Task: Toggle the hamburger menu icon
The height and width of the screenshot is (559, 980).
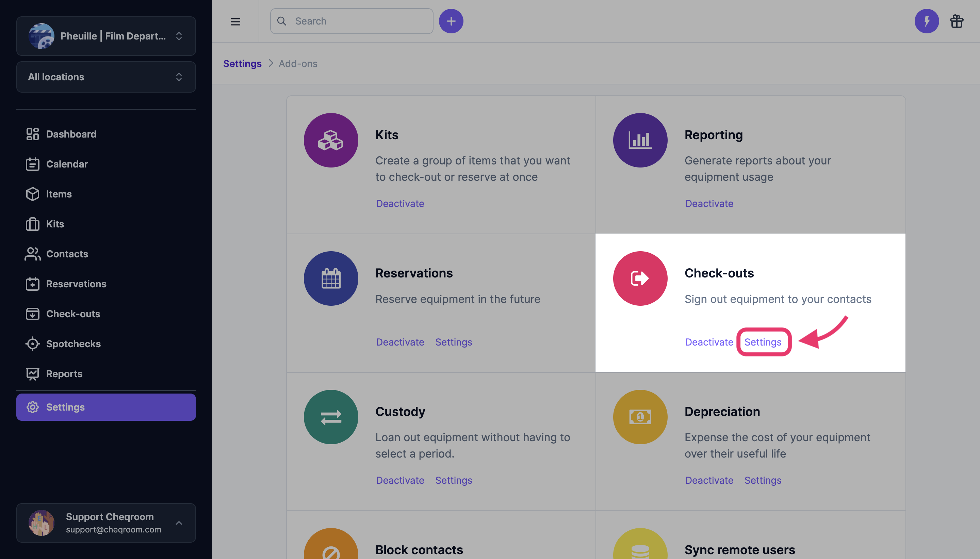Action: pos(235,21)
